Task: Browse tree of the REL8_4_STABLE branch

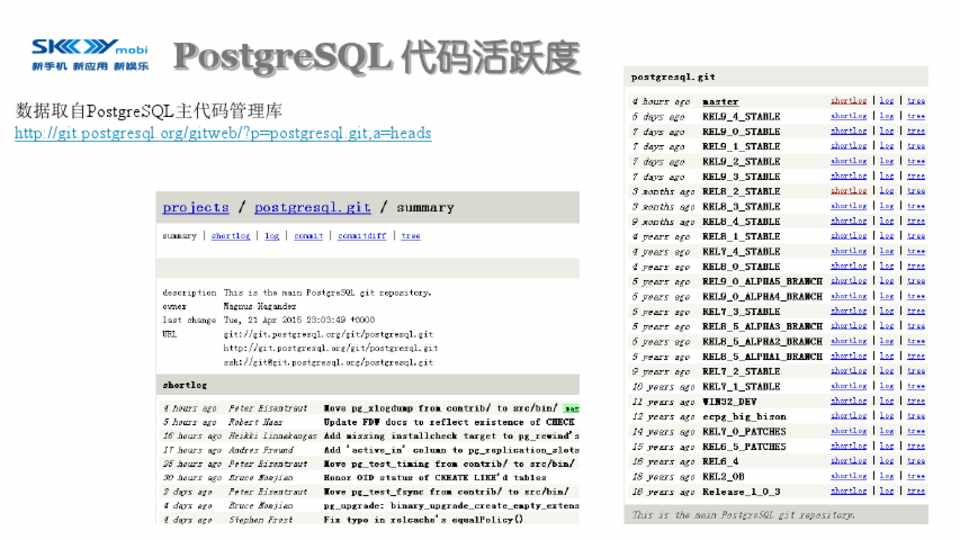Action: pyautogui.click(x=916, y=221)
